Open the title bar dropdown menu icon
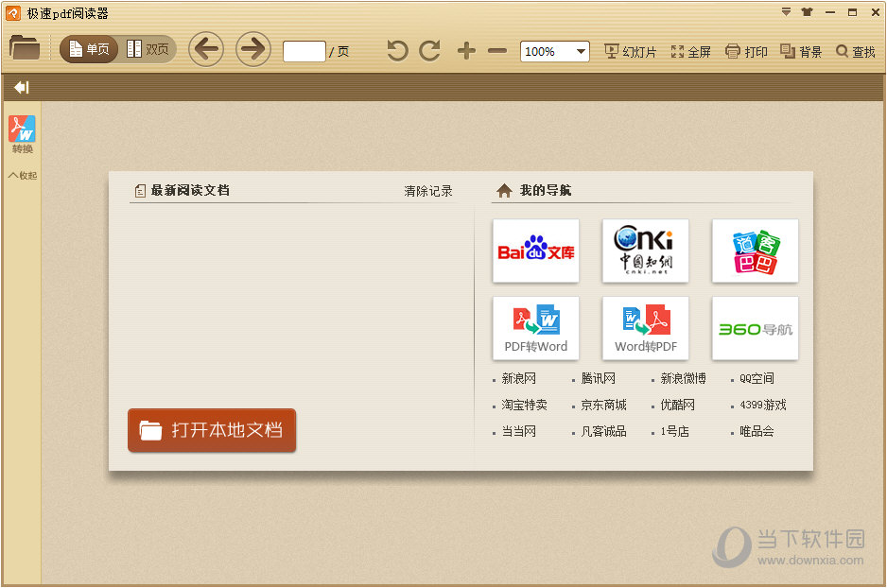887x588 pixels. [786, 12]
